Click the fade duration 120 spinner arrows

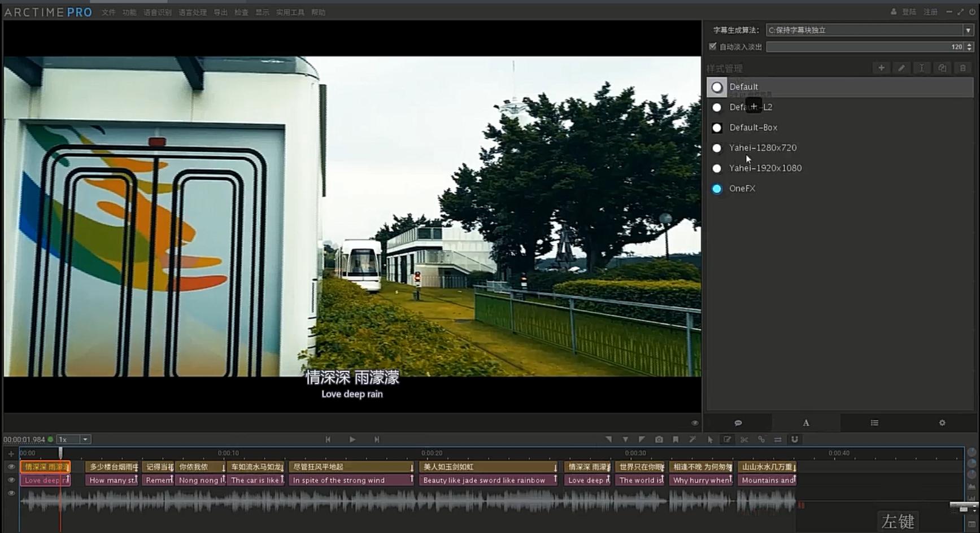pos(969,47)
